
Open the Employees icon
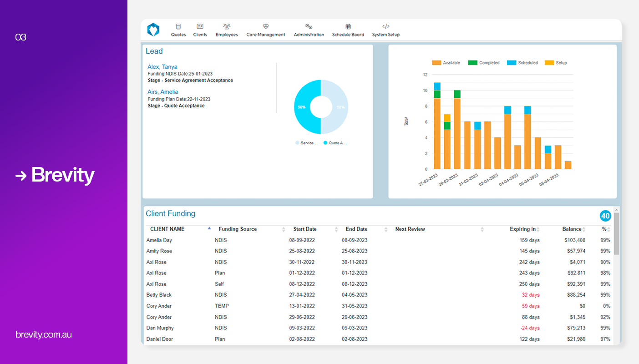[227, 27]
